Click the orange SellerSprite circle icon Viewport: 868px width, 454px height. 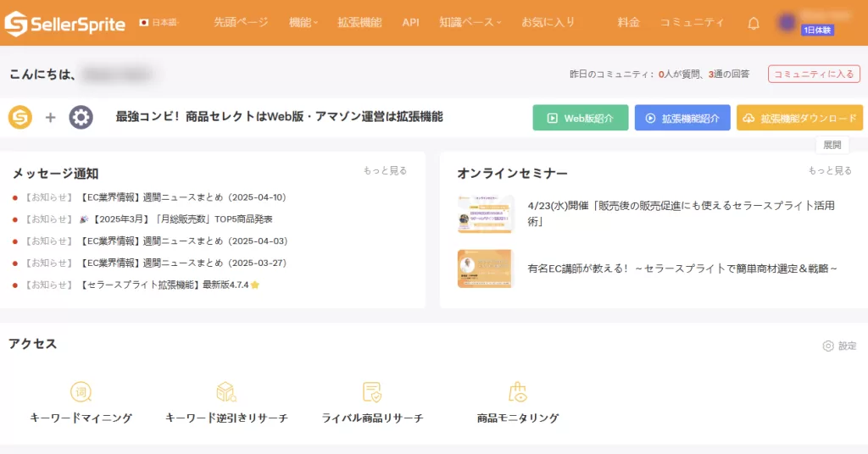[20, 117]
